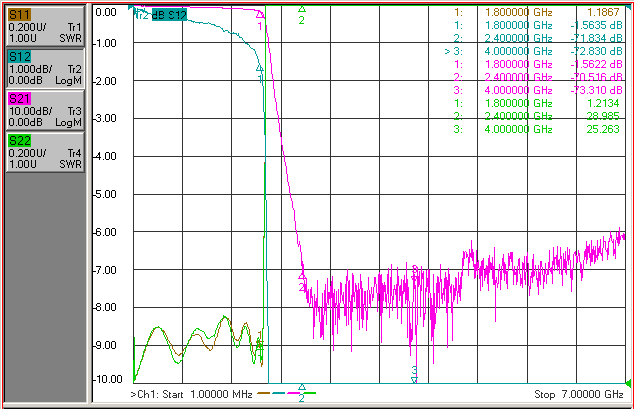Select the S22 trace status button

point(45,153)
